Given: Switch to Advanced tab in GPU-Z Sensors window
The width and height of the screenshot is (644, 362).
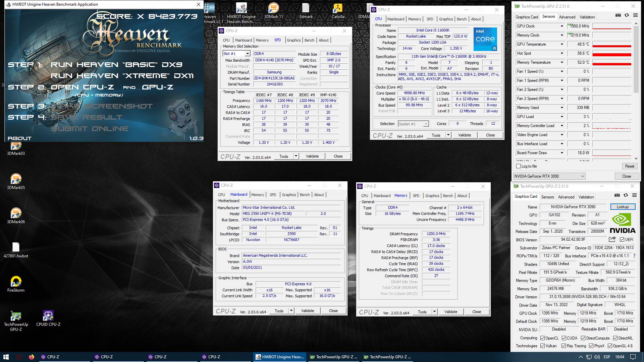Looking at the screenshot, I should pyautogui.click(x=567, y=17).
